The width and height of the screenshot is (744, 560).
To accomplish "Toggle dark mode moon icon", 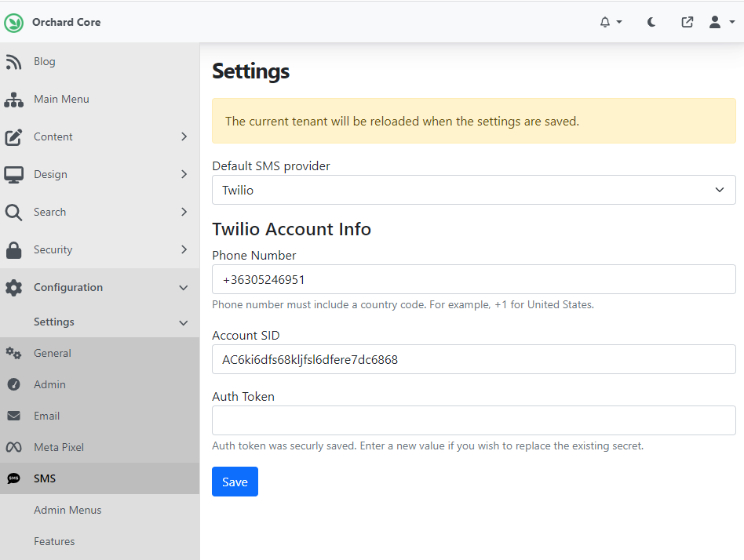I will [651, 22].
